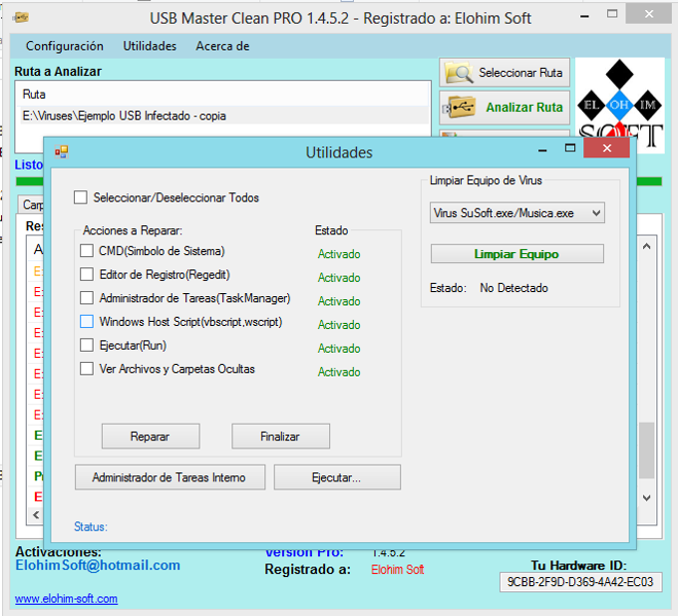Check Ver Archivos y Carpetas Ocultas
The height and width of the screenshot is (616, 678).
click(x=87, y=368)
